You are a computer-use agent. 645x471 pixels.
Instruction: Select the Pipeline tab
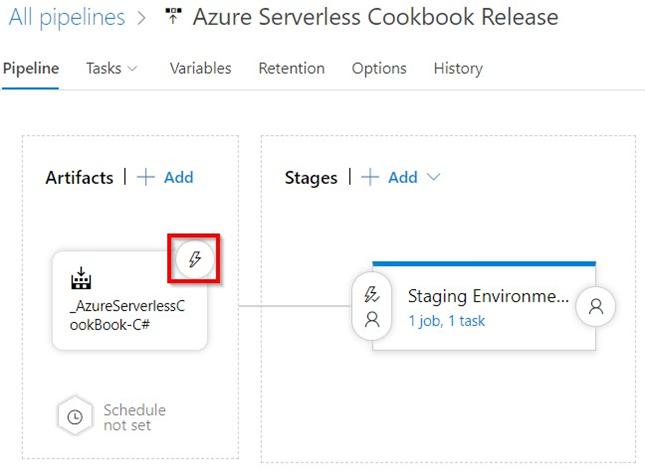point(31,68)
